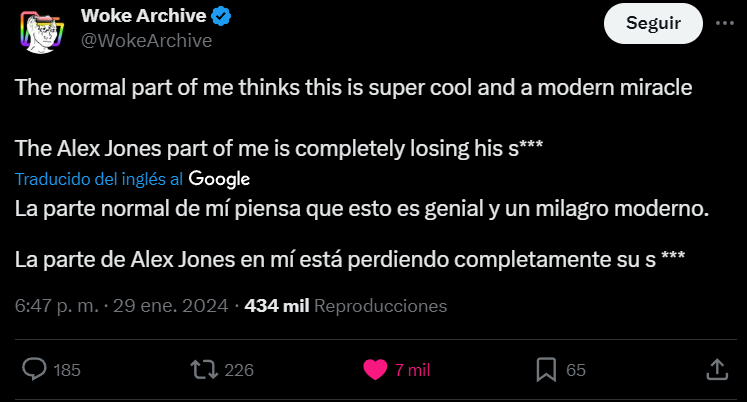Screen dimensions: 747x402
Task: Click the reply speech bubble icon
Action: [35, 370]
